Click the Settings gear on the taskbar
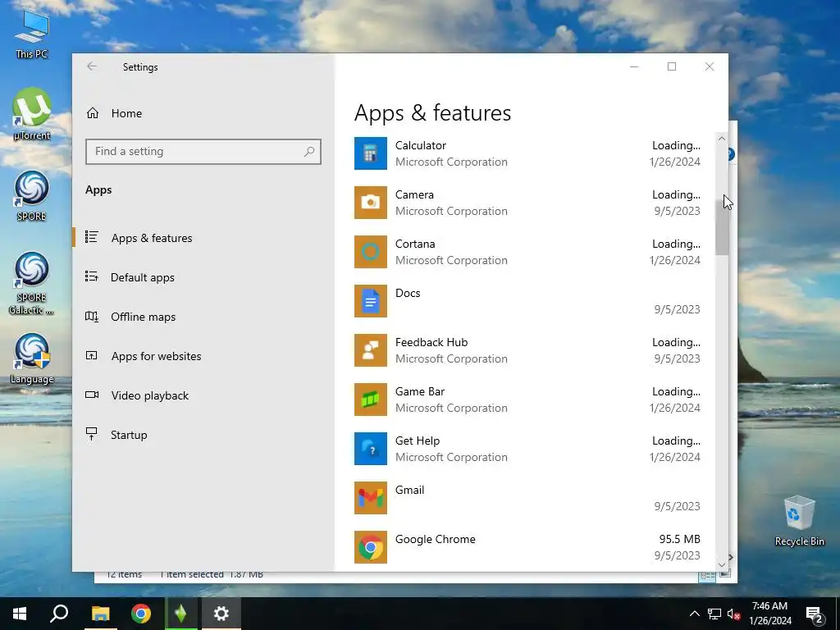 [x=221, y=614]
